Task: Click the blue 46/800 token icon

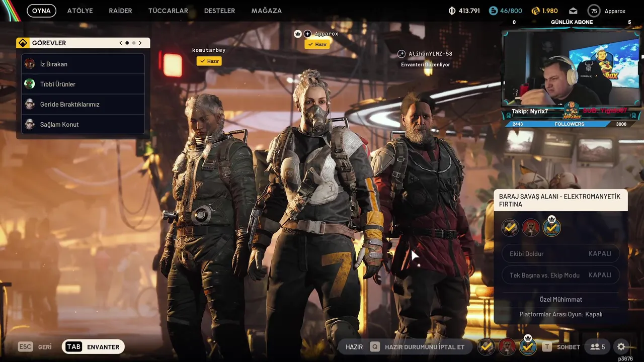Action: click(493, 11)
